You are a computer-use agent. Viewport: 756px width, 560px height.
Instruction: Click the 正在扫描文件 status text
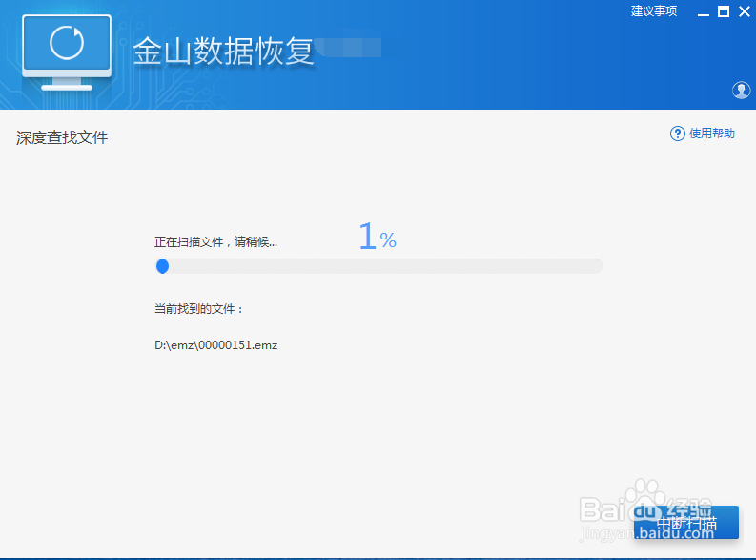pos(215,242)
